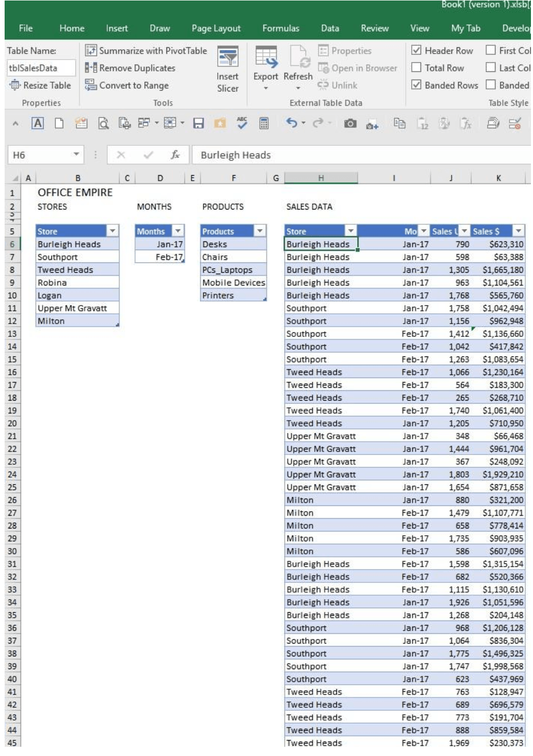Select the $1,998,568 sales cell
533x756 pixels.
[498, 666]
